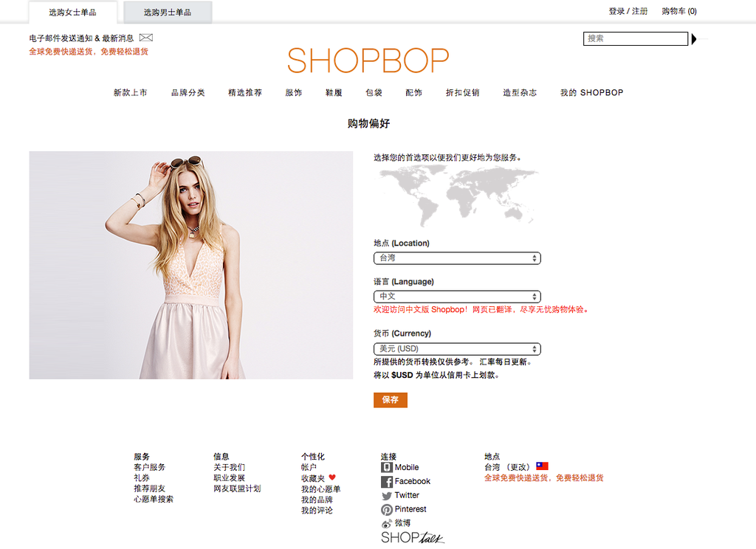Screen dimensions: 756x549
Task: Open the 折扣促销 menu
Action: tap(462, 92)
